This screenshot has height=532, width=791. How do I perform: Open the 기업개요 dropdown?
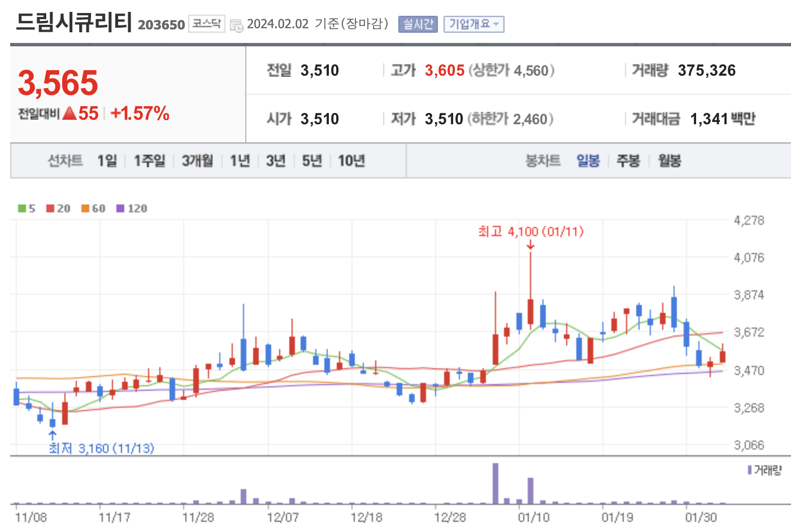click(473, 24)
